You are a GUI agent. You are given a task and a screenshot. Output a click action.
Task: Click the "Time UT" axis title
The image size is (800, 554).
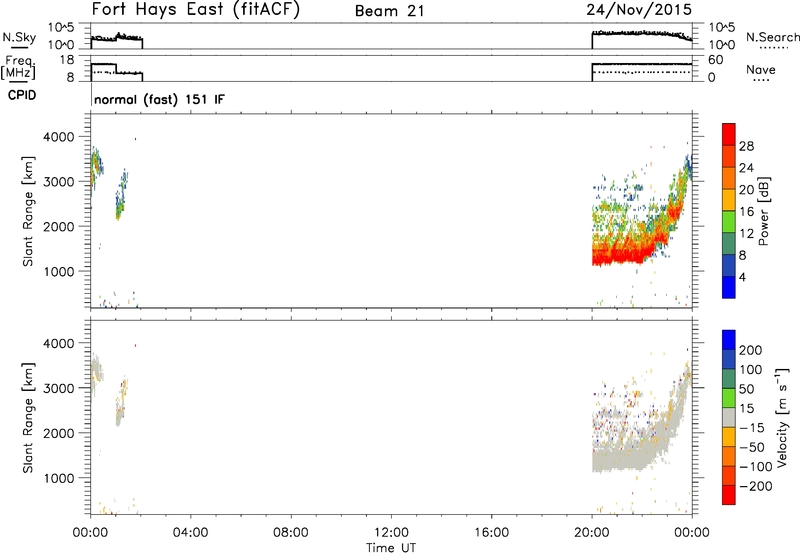(391, 548)
